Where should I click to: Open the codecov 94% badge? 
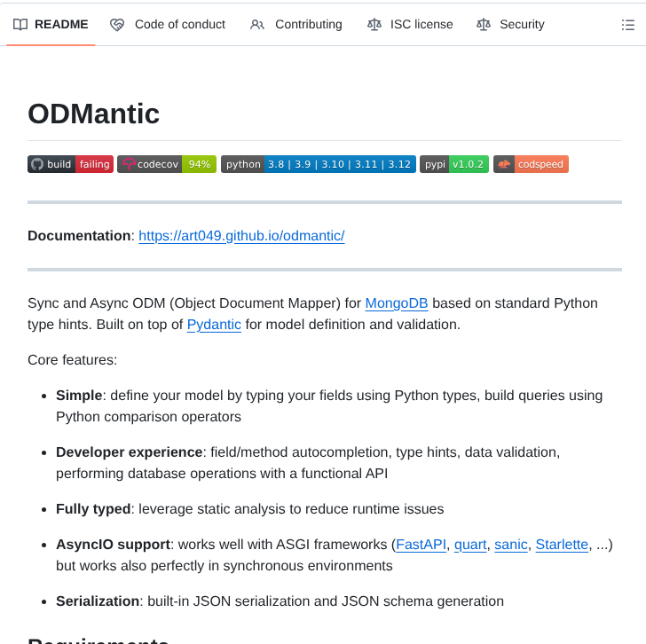tap(167, 164)
